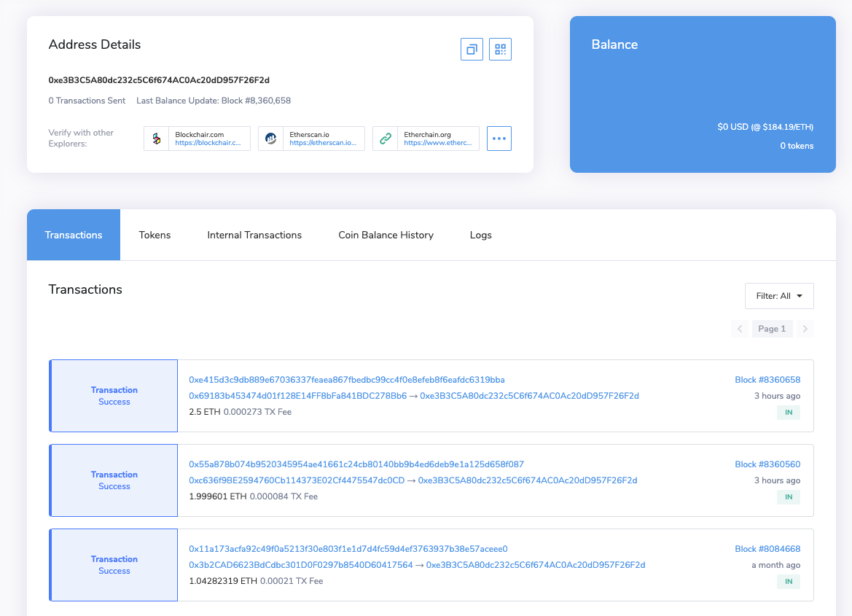Click the Page 1 indicator
Viewport: 852px width, 616px height.
coord(772,329)
